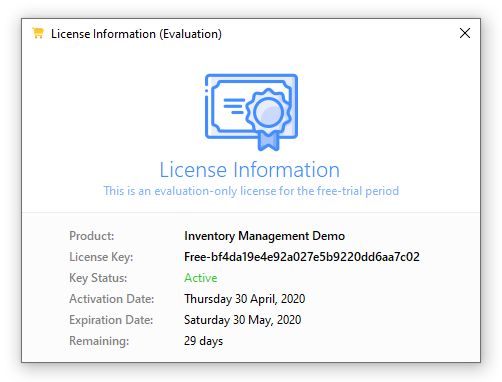Click the Key Status label
502x382 pixels.
click(98, 278)
